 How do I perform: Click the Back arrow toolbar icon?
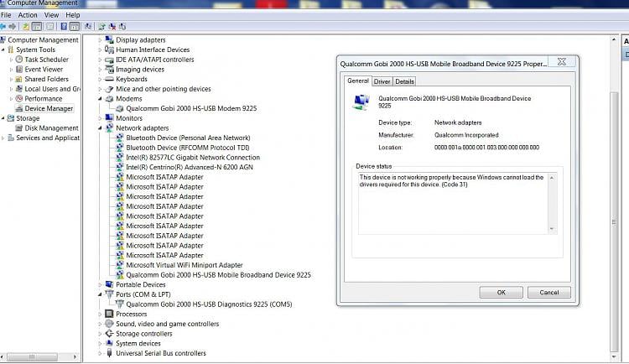(3, 27)
